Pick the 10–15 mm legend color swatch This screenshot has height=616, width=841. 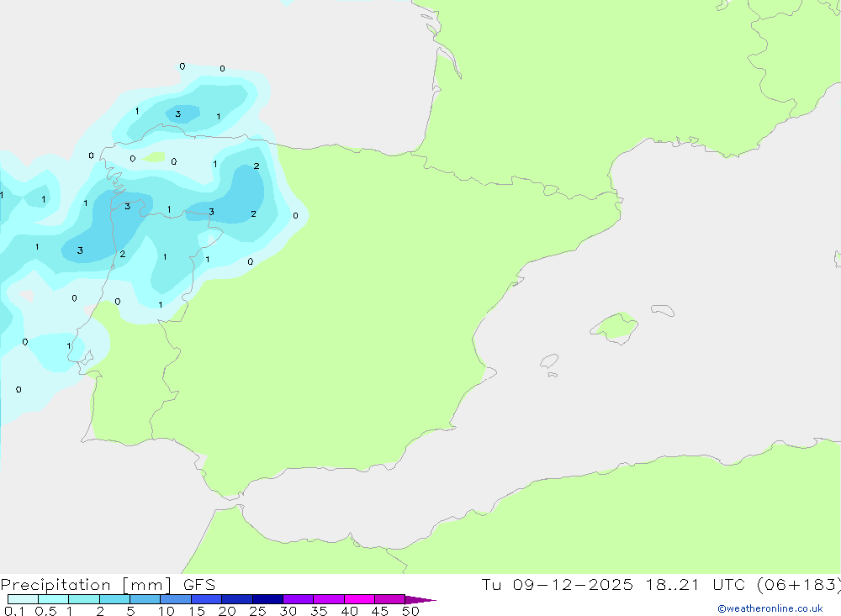click(176, 599)
